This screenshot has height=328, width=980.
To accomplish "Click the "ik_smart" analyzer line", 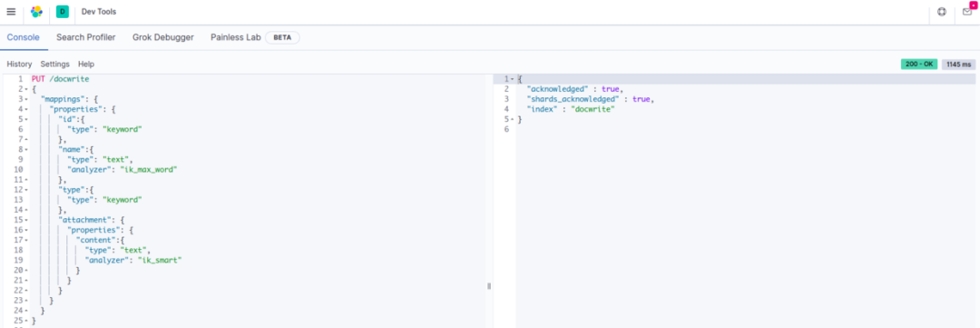I will click(x=133, y=260).
